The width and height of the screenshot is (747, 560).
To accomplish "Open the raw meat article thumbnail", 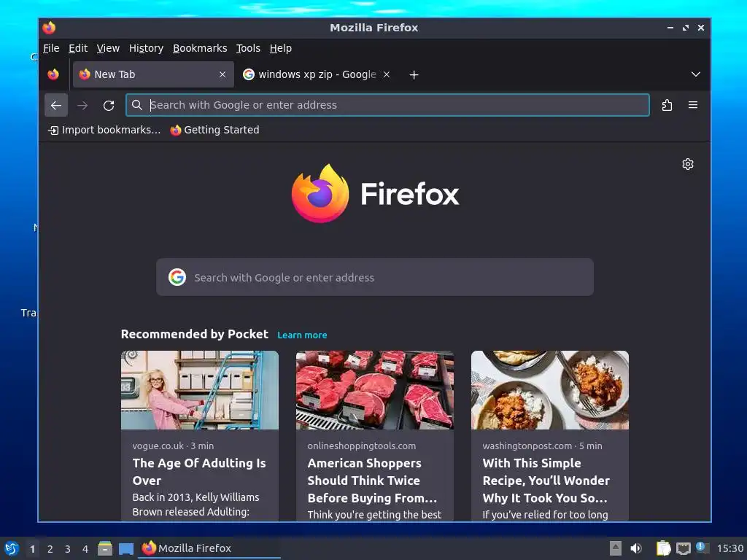I will pyautogui.click(x=375, y=391).
